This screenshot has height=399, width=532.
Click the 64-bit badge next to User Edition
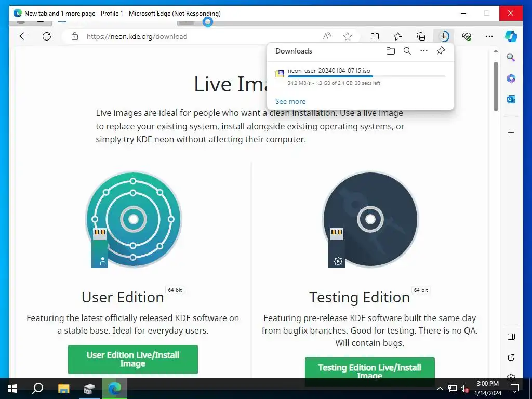tap(175, 290)
